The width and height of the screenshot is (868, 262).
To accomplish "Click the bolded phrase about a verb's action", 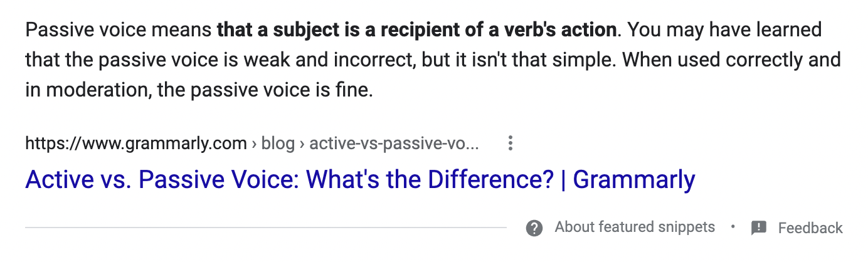I will pos(416,29).
